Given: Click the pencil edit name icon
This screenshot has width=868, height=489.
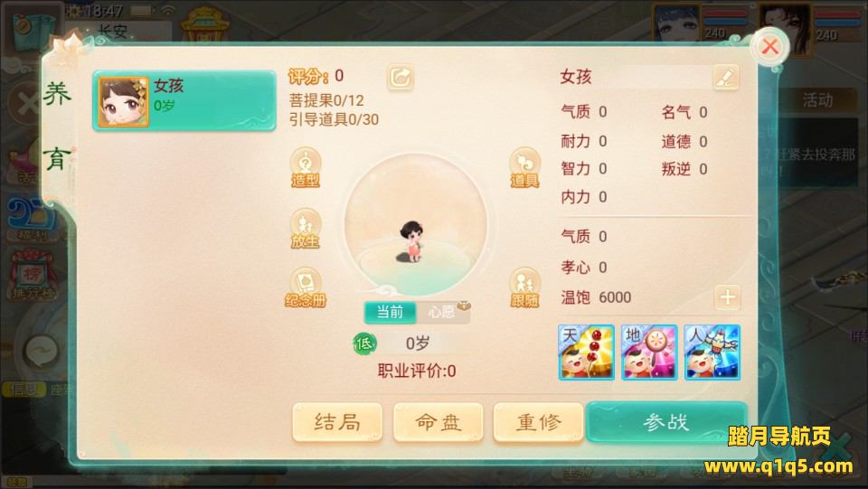Looking at the screenshot, I should click(x=725, y=77).
